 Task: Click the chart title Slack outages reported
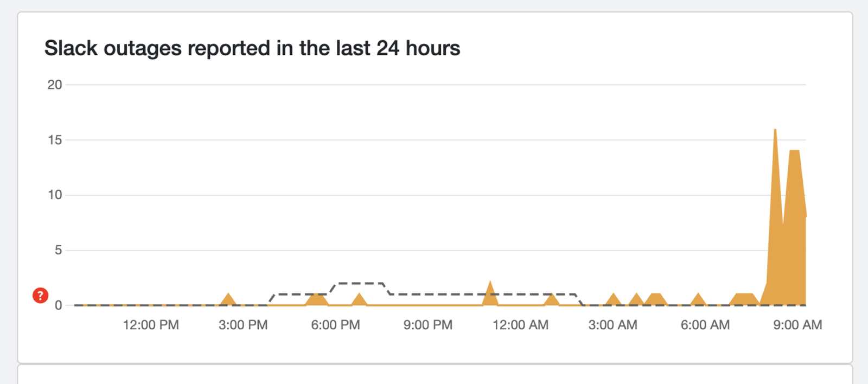click(x=252, y=48)
